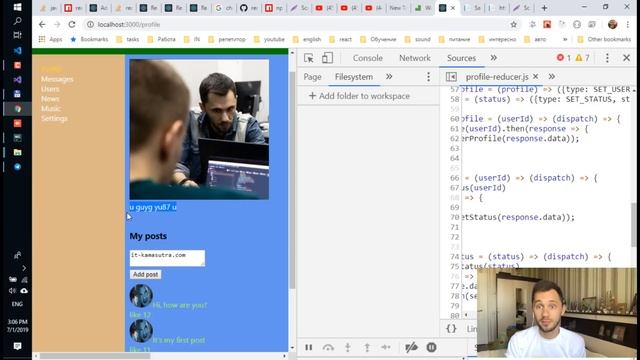
Task: Click the page horizontal scrollbar
Action: click(95, 356)
